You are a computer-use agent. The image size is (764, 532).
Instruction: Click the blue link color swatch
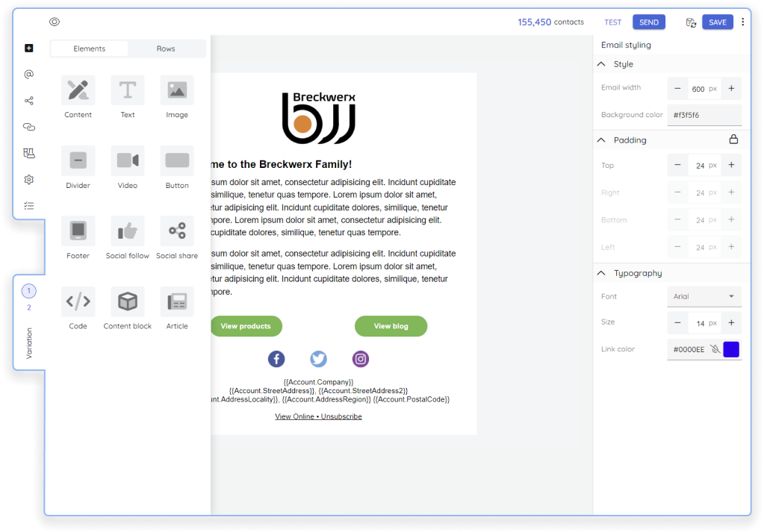[x=731, y=349]
